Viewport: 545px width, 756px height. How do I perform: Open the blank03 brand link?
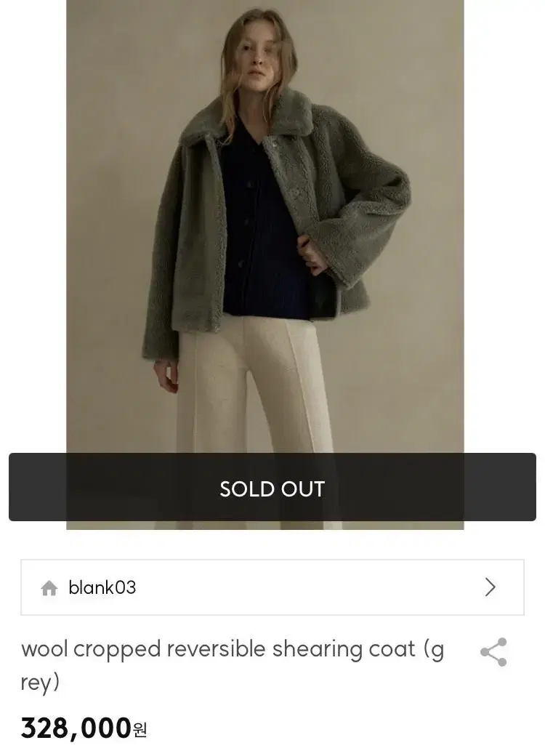102,587
